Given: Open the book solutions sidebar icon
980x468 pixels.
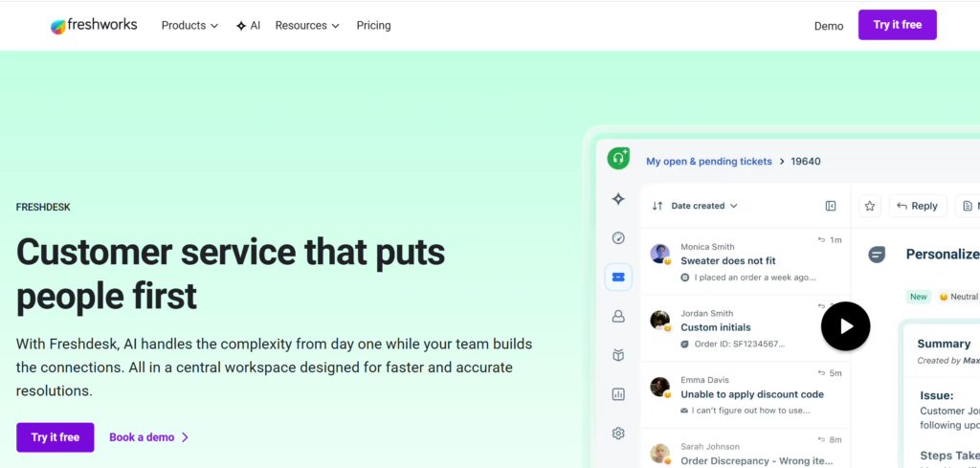Looking at the screenshot, I should click(618, 355).
